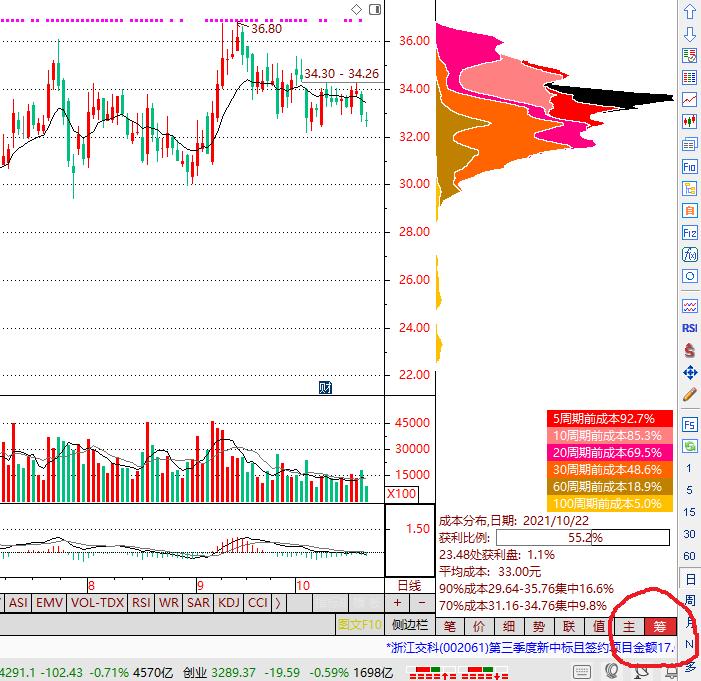The height and width of the screenshot is (681, 701).
Task: Open the multi-window layout icon
Action: [689, 144]
